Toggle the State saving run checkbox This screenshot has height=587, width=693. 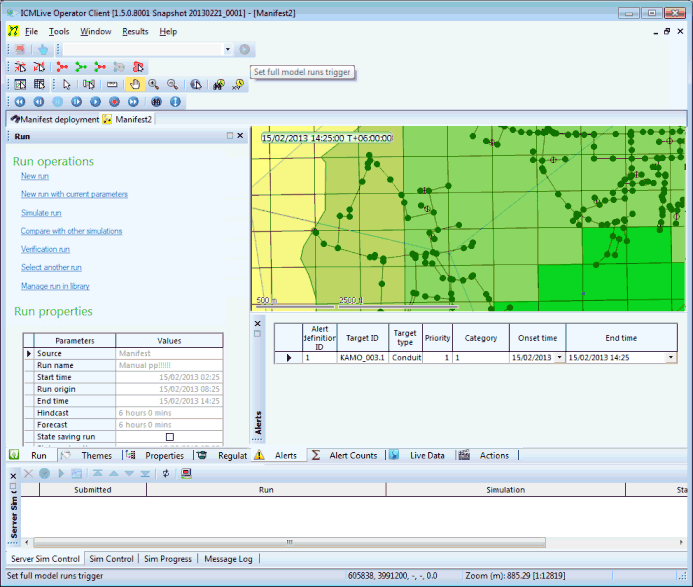169,437
